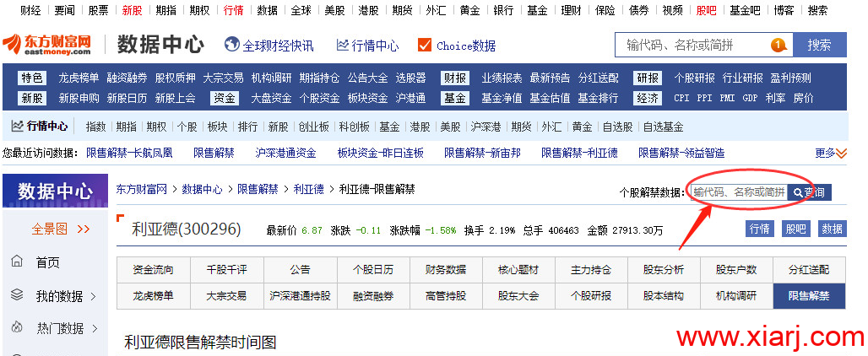Click the 数据中心 sidebar header
The height and width of the screenshot is (356, 868).
[56, 191]
